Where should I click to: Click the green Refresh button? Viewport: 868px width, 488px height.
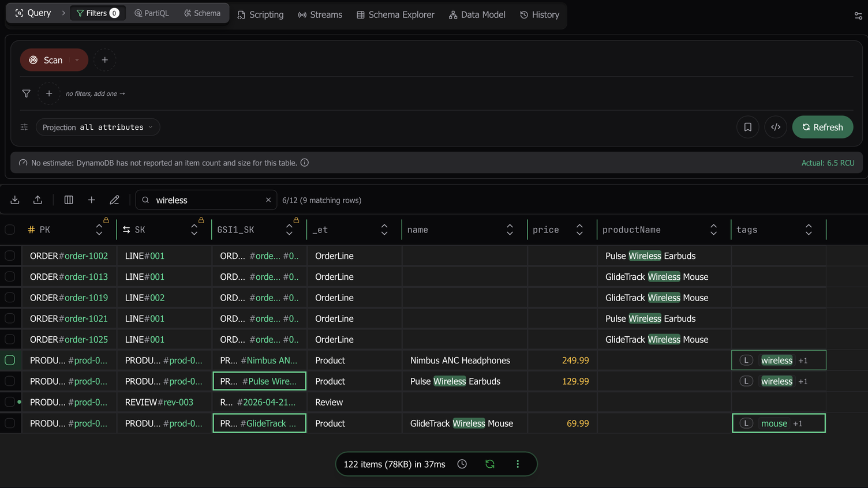point(822,127)
